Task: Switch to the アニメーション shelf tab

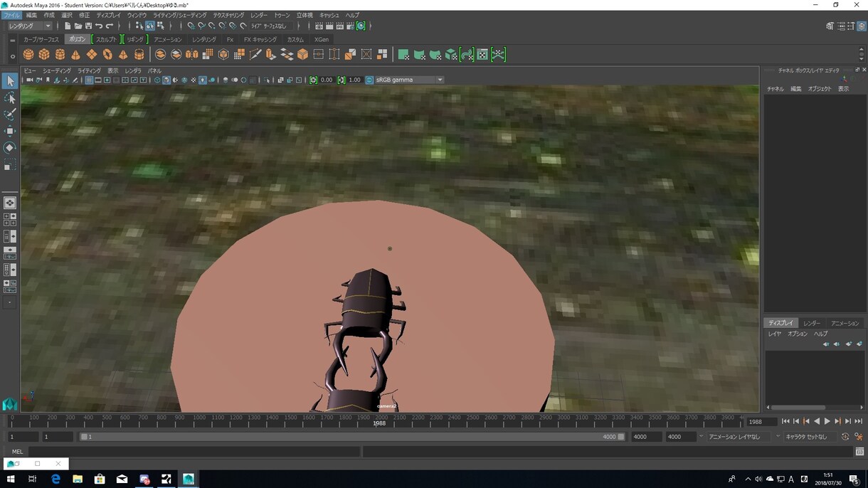Action: pyautogui.click(x=168, y=40)
